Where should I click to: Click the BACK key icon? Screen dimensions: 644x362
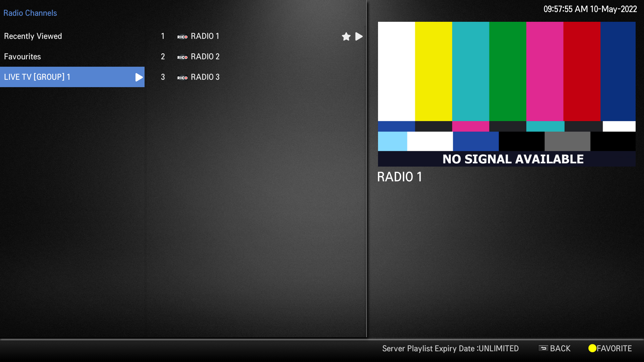click(x=543, y=348)
